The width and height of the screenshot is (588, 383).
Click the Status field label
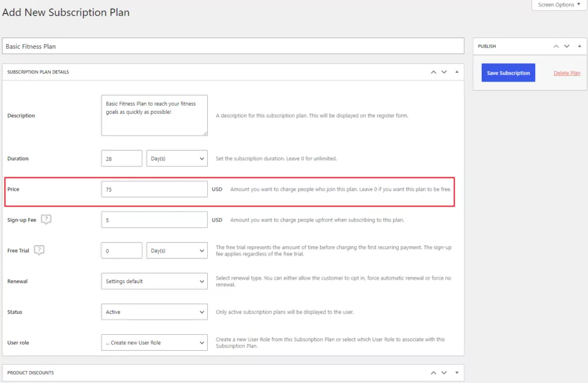coord(14,312)
